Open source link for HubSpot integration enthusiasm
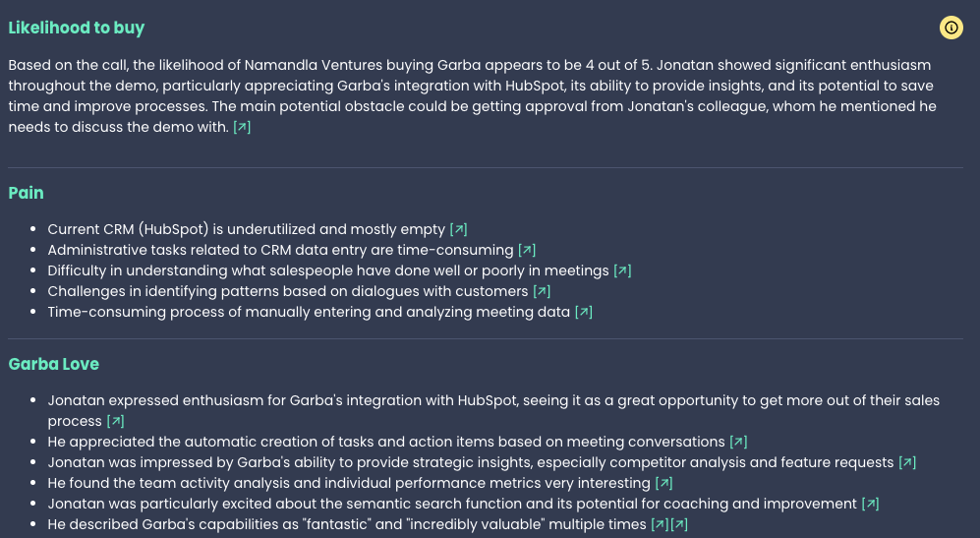Screen dimensions: 980x538 pyautogui.click(x=116, y=422)
